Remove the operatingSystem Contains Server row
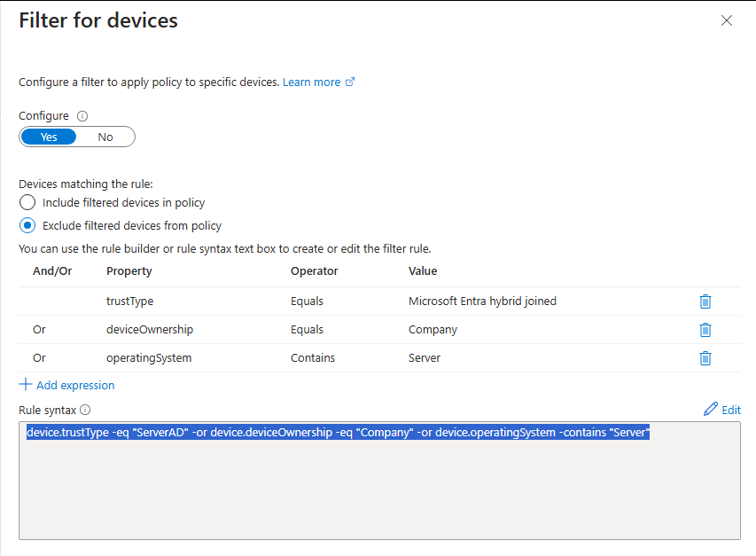The image size is (756, 556). (705, 357)
